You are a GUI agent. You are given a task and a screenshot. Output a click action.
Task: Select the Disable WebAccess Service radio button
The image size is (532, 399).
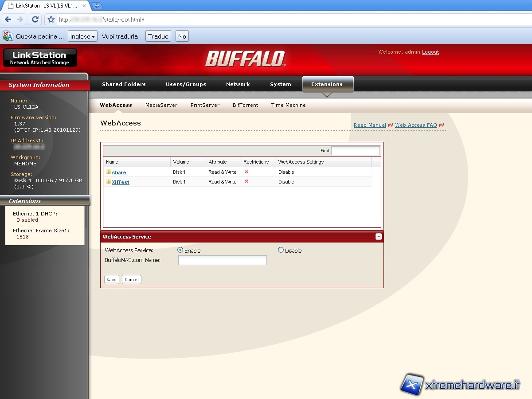pyautogui.click(x=281, y=250)
